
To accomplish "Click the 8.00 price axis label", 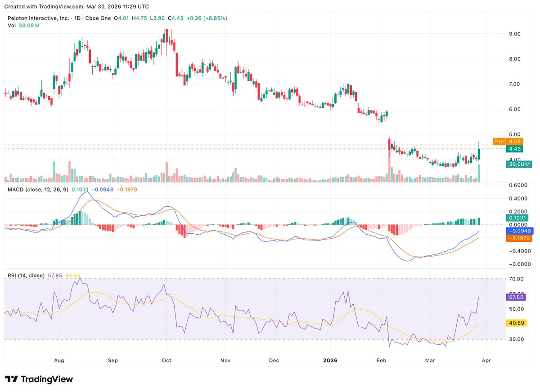I will 514,59.
